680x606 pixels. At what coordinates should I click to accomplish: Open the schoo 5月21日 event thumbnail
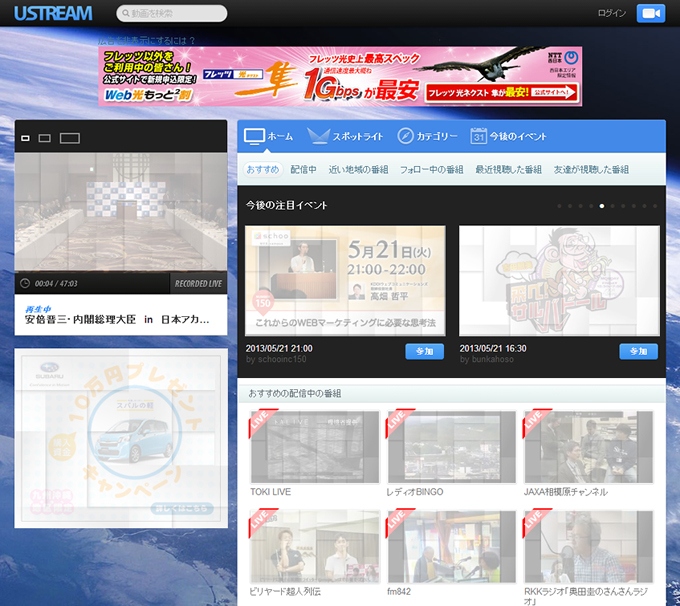click(x=345, y=281)
